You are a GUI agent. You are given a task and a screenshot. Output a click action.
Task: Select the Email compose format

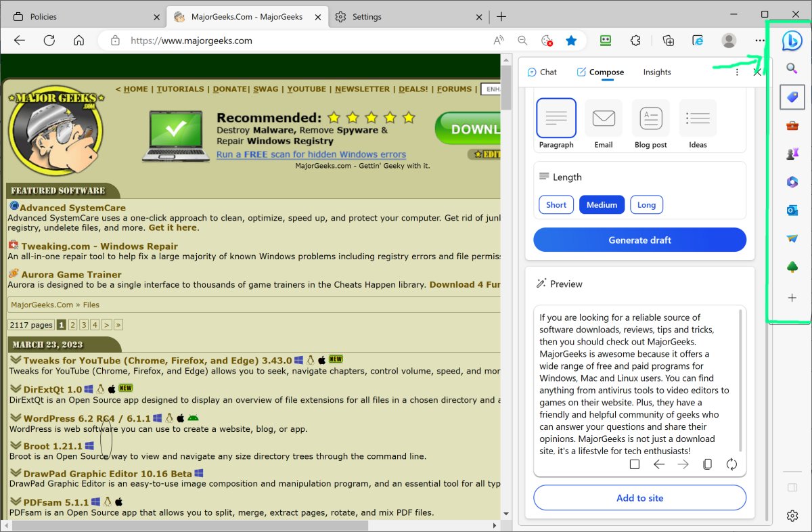[602, 123]
